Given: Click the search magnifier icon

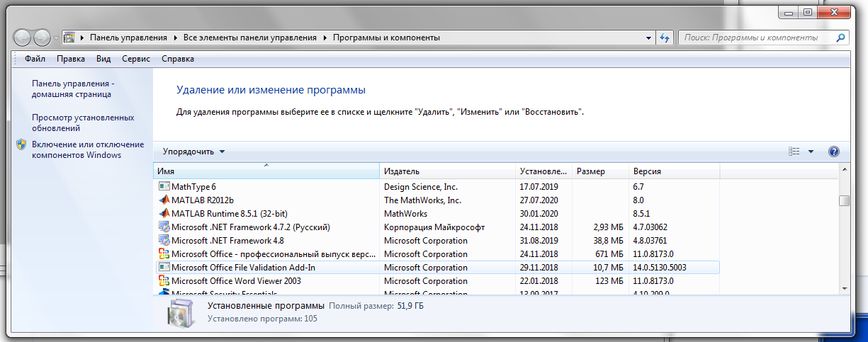Looking at the screenshot, I should [x=840, y=38].
